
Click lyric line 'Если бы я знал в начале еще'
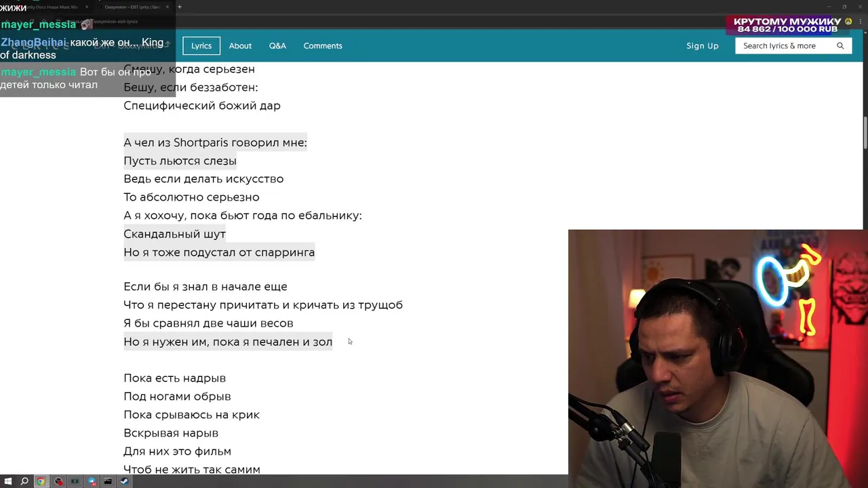pyautogui.click(x=205, y=287)
